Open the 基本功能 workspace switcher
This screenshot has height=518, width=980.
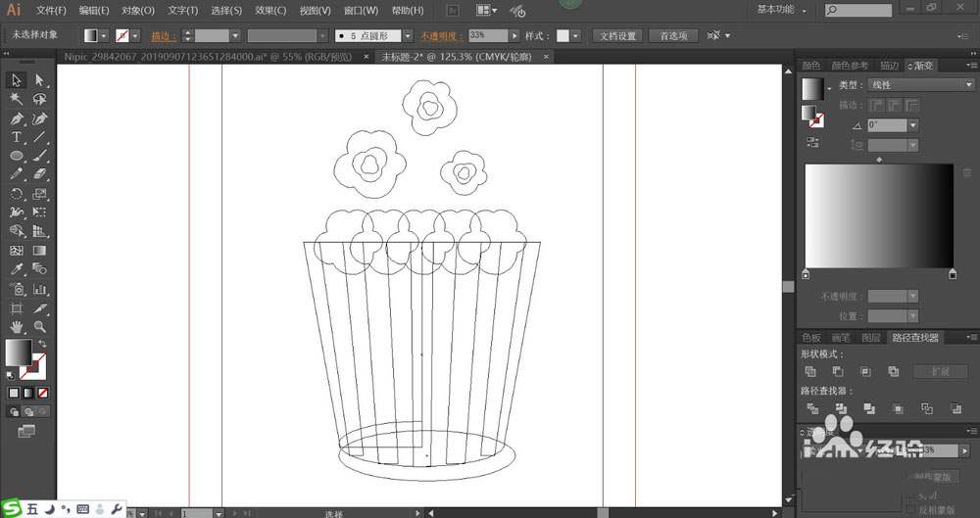point(782,10)
